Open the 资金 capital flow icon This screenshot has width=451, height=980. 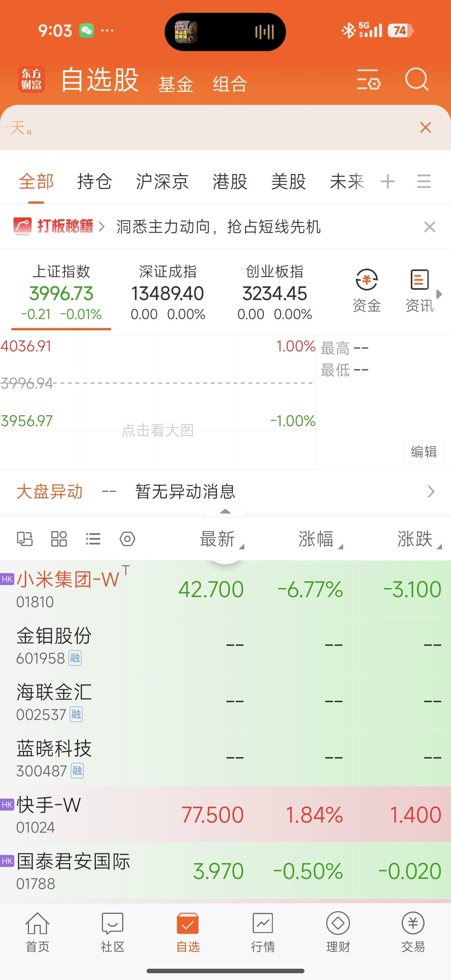pyautogui.click(x=366, y=290)
